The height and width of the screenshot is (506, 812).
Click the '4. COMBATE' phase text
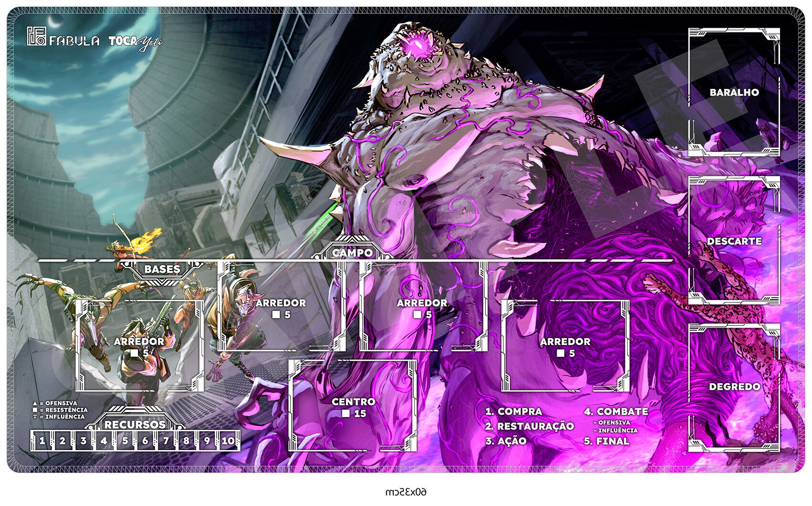616,411
